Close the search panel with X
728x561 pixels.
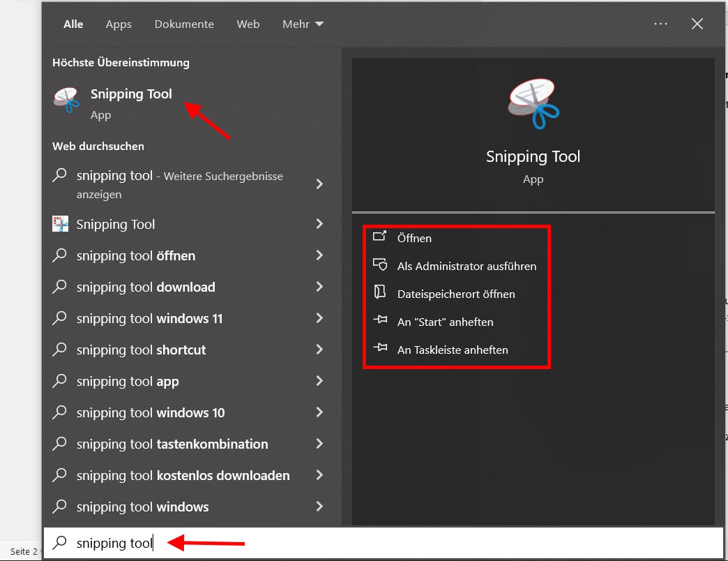tap(697, 24)
